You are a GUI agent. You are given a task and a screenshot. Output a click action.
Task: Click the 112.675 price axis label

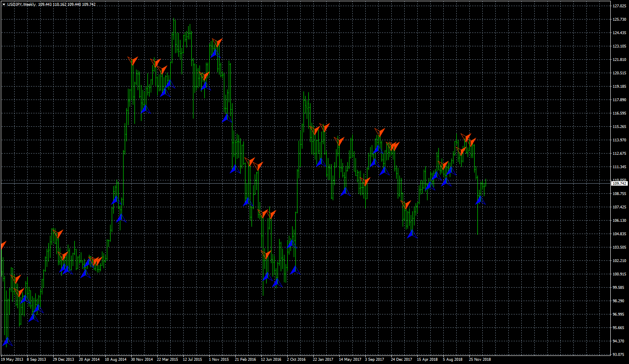pyautogui.click(x=619, y=154)
